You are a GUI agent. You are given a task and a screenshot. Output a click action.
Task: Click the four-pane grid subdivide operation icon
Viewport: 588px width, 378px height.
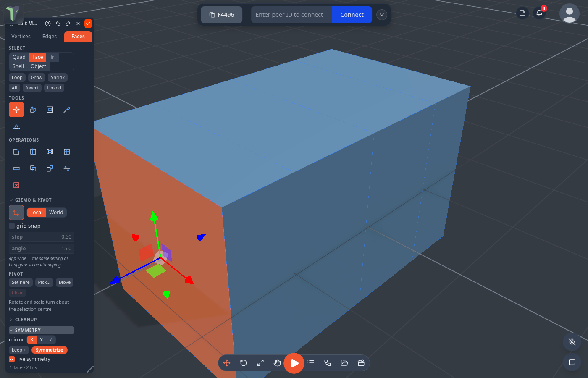click(67, 152)
